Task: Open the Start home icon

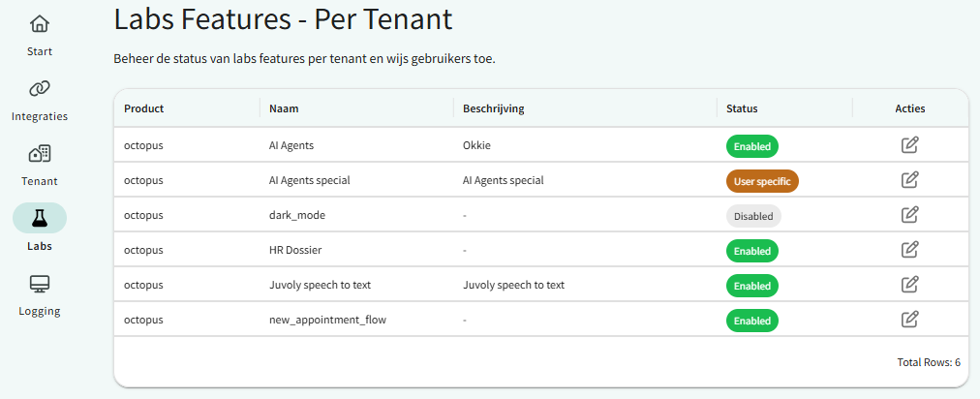Action: (40, 24)
